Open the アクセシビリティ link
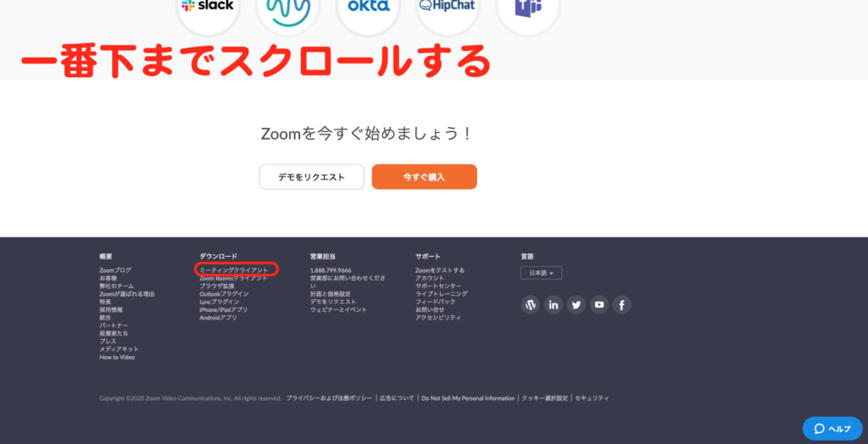 pos(438,318)
